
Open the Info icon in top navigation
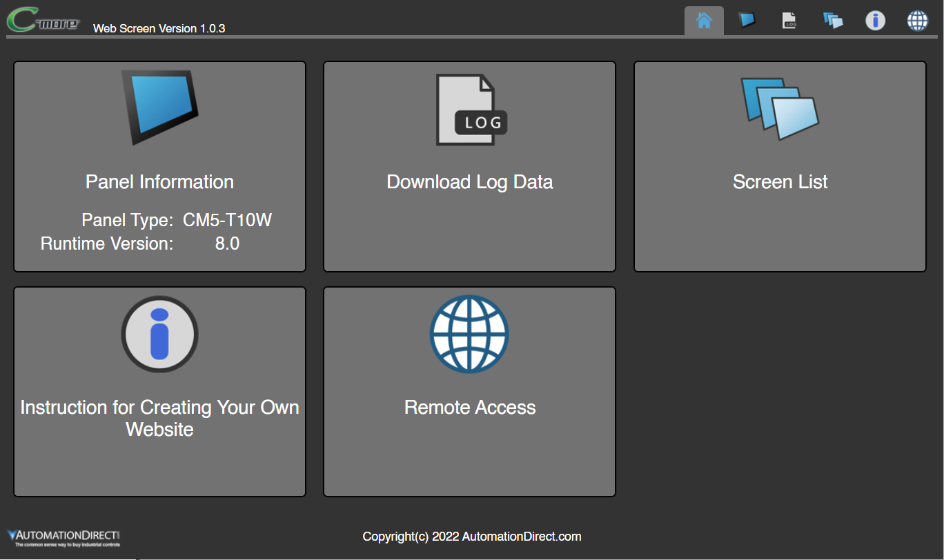tap(876, 21)
